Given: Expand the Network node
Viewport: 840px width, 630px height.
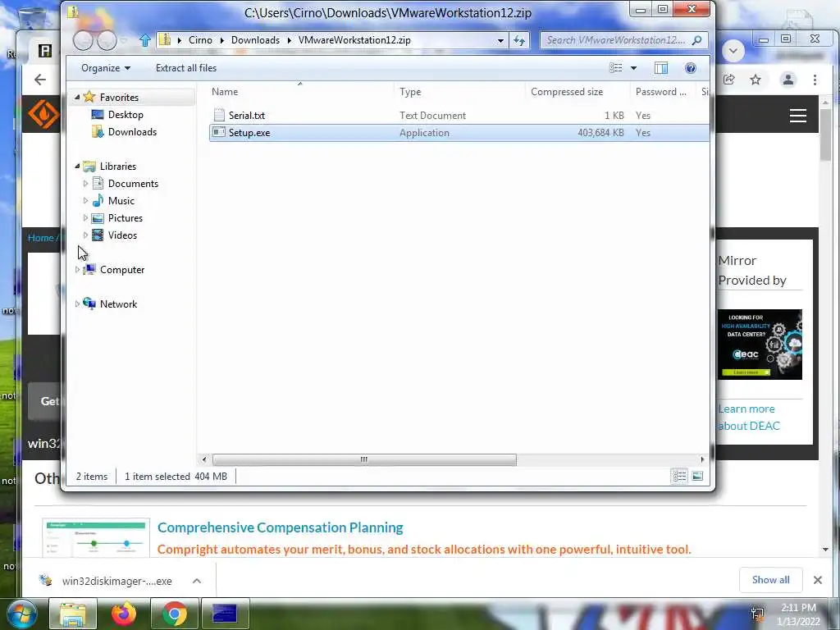Looking at the screenshot, I should (x=77, y=304).
